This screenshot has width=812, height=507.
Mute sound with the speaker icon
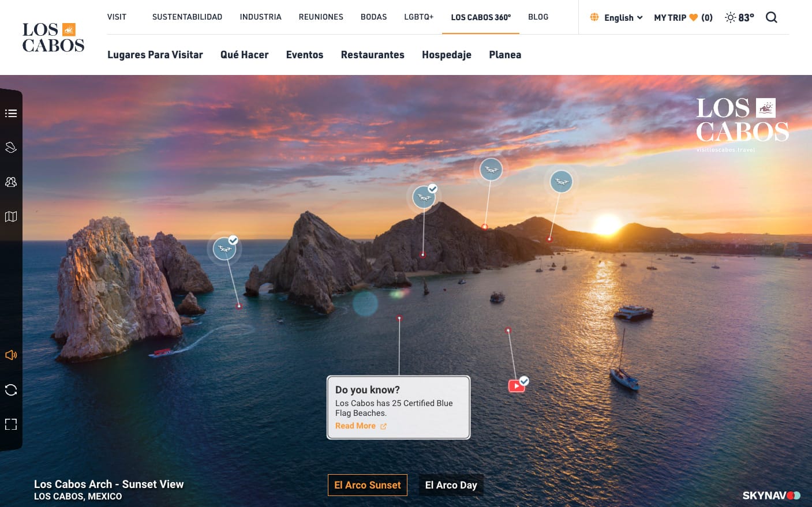point(11,355)
